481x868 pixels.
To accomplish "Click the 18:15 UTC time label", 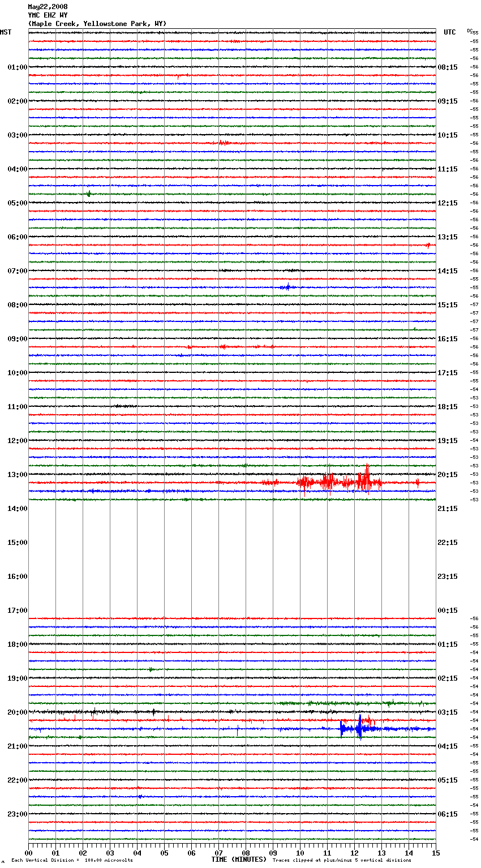I will click(448, 407).
